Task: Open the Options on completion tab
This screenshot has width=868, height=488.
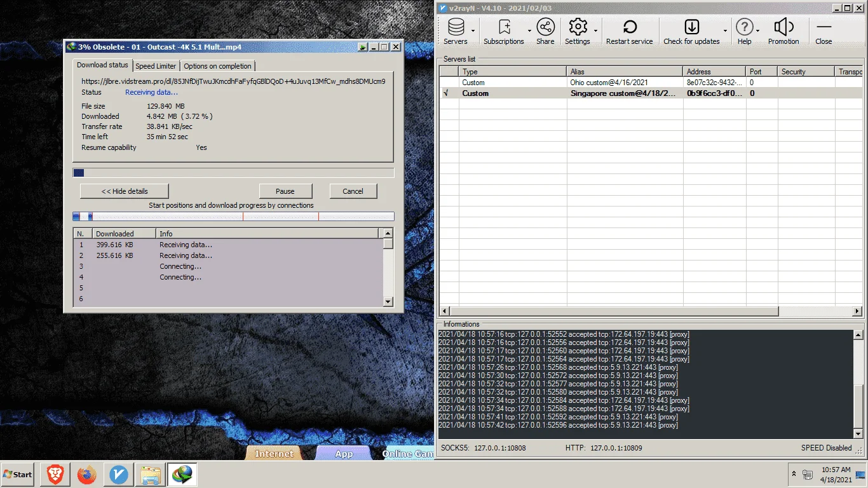Action: click(x=218, y=66)
